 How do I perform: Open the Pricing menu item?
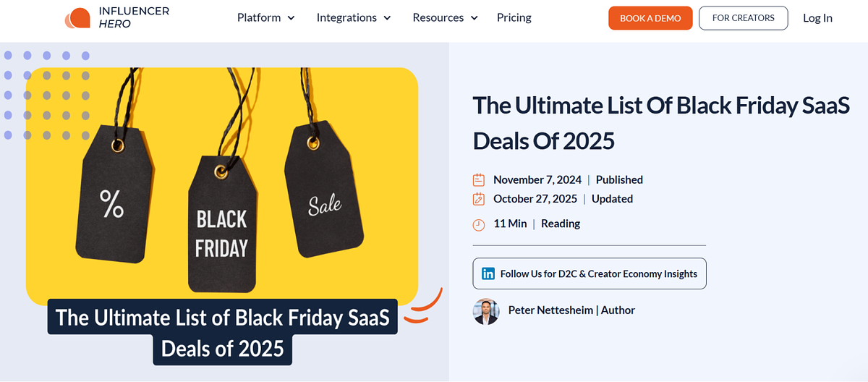point(514,17)
